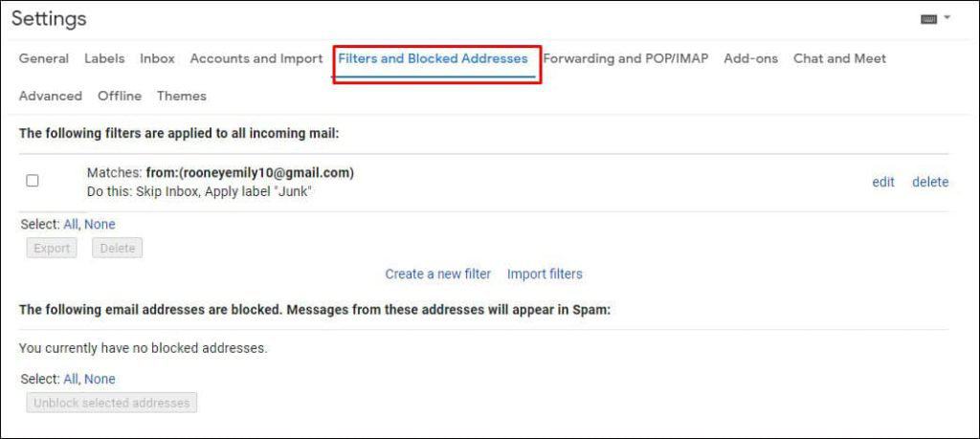The height and width of the screenshot is (439, 980).
Task: Click the keyboard input tools icon
Action: pyautogui.click(x=928, y=19)
